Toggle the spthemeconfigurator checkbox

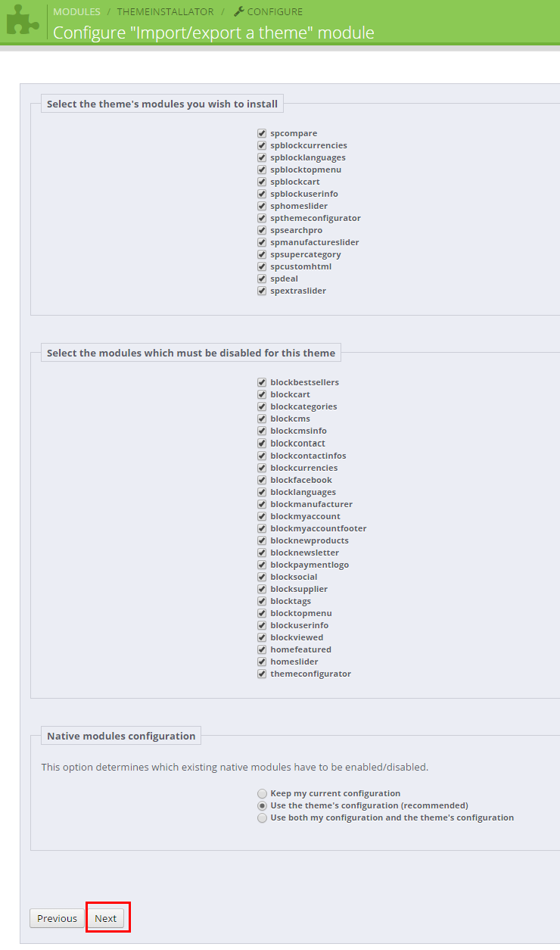coord(262,218)
